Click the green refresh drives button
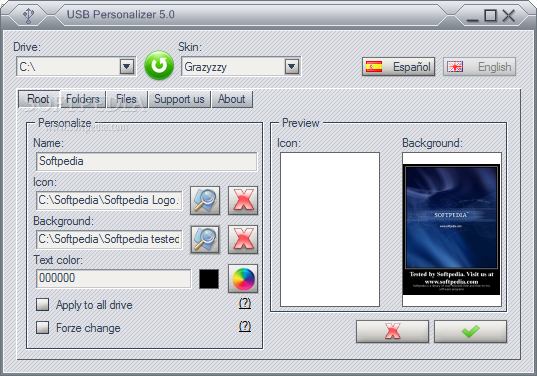This screenshot has height=376, width=537. click(x=159, y=65)
